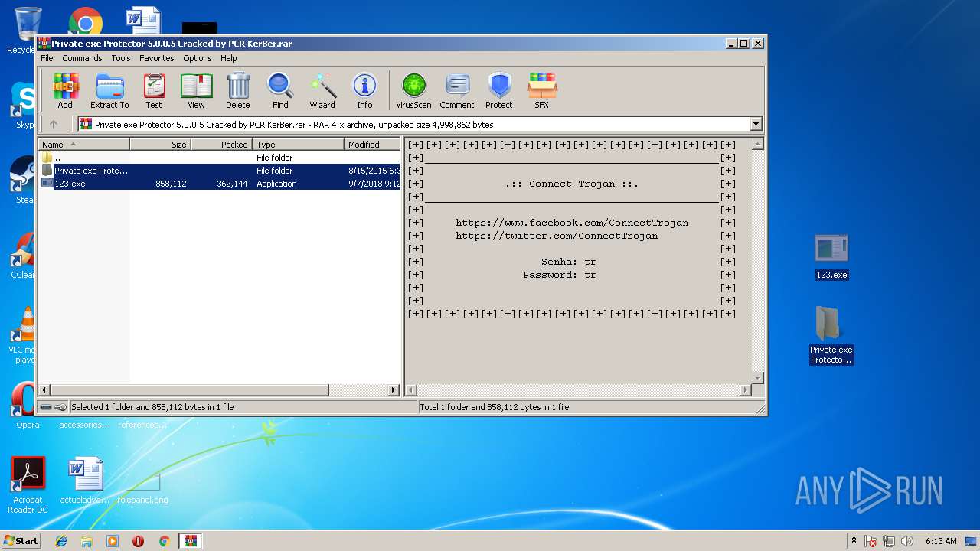Open the Options menu
Image resolution: width=980 pixels, height=551 pixels.
tap(197, 58)
